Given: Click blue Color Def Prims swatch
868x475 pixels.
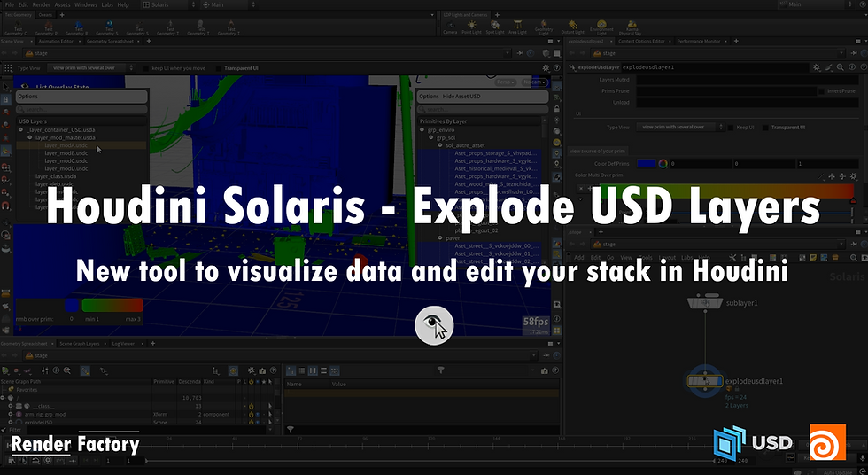Looking at the screenshot, I should [646, 164].
